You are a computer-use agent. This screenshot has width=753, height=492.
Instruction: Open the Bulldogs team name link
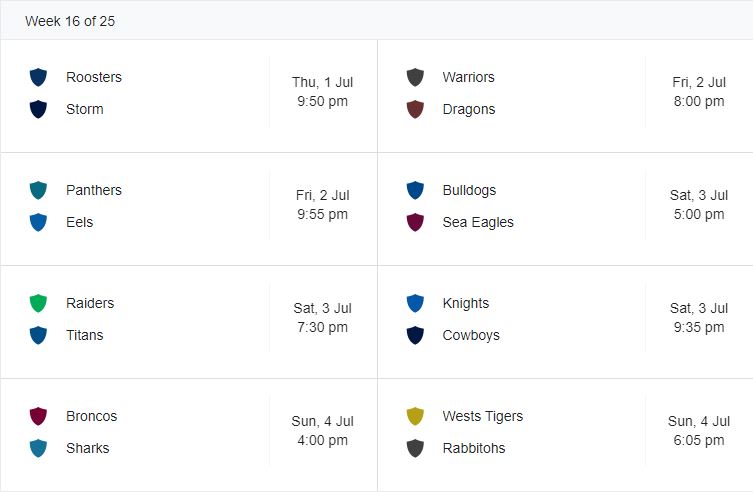(x=469, y=190)
